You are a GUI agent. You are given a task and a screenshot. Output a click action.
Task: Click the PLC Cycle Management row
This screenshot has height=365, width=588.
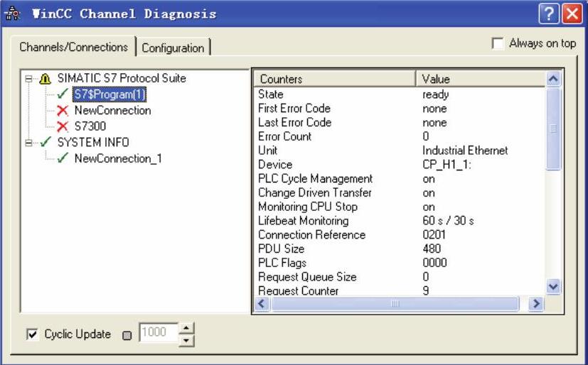(400, 178)
